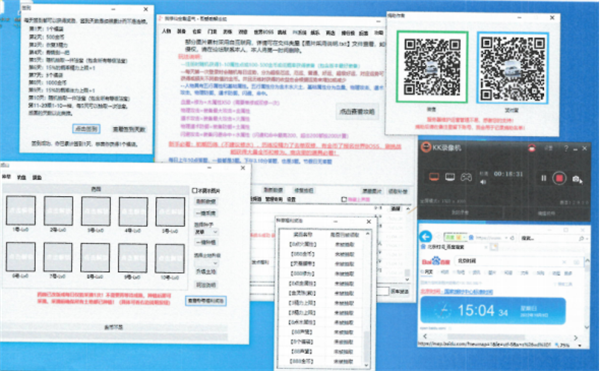Select the orange full-screen monitor mode icon
Screen dimensions: 600x371
(x=434, y=177)
